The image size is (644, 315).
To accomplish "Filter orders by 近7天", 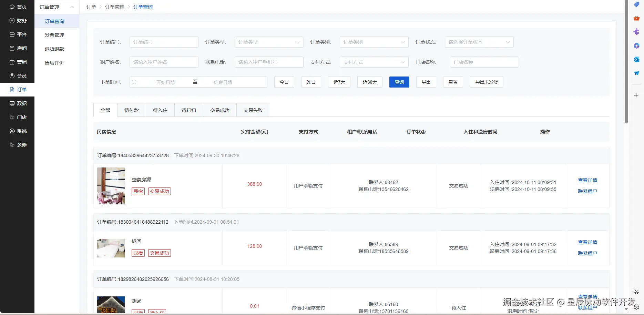I will tap(339, 82).
